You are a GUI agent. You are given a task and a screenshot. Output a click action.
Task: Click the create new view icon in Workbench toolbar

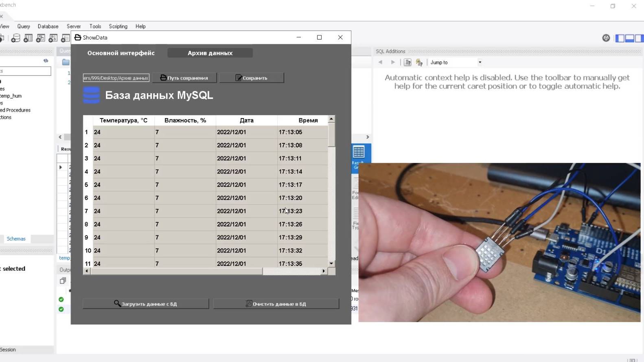pos(40,38)
